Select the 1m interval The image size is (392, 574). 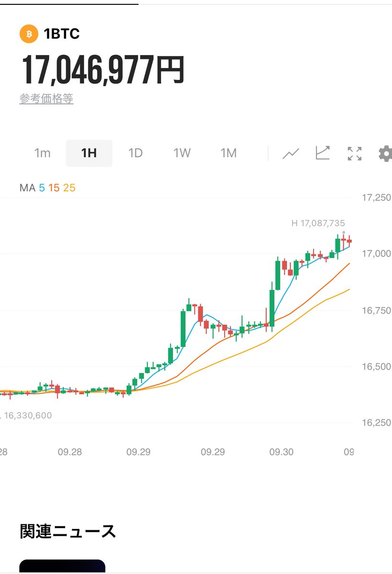(x=43, y=152)
